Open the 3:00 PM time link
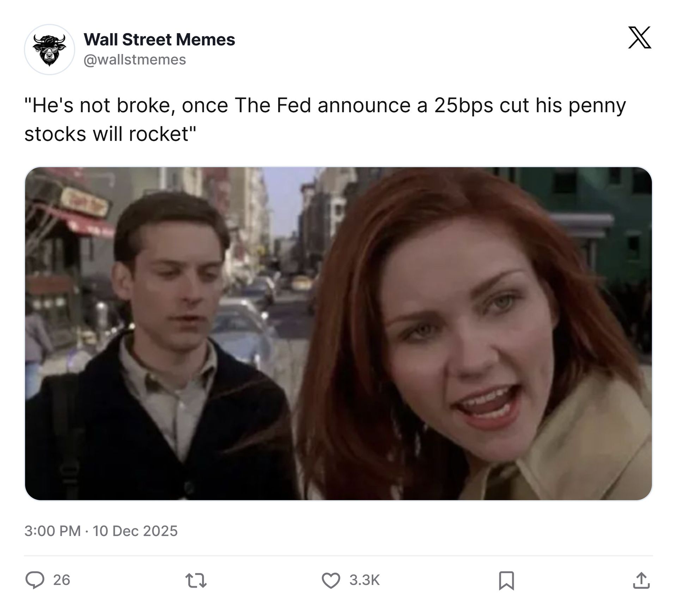The height and width of the screenshot is (616, 677). [x=53, y=531]
